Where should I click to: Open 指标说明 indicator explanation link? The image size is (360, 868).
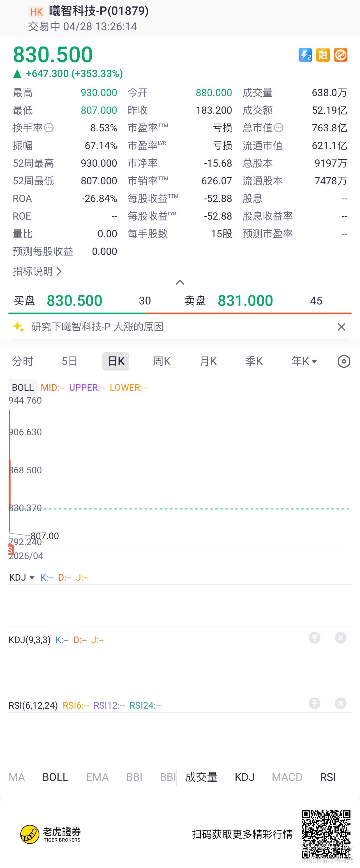point(37,271)
